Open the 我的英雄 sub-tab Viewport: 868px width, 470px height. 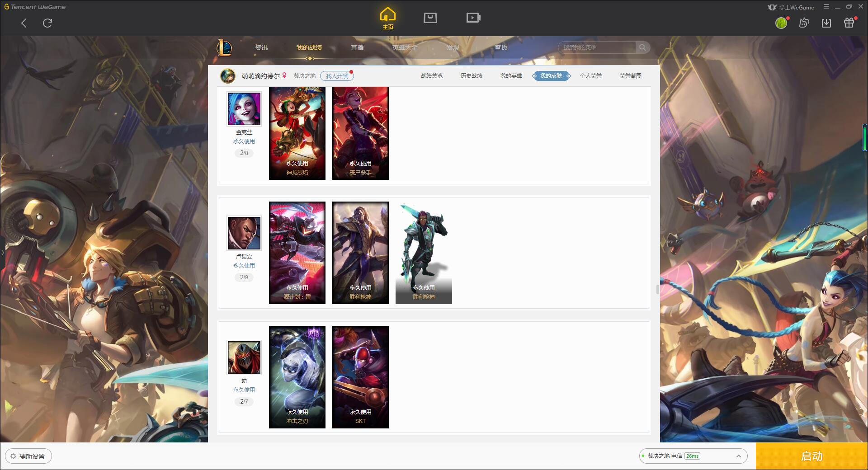[x=511, y=76]
